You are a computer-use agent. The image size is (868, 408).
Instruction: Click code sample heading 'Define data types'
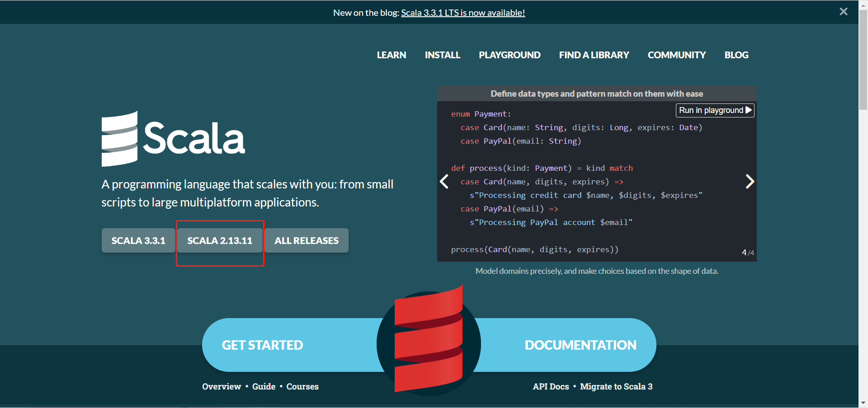(597, 94)
